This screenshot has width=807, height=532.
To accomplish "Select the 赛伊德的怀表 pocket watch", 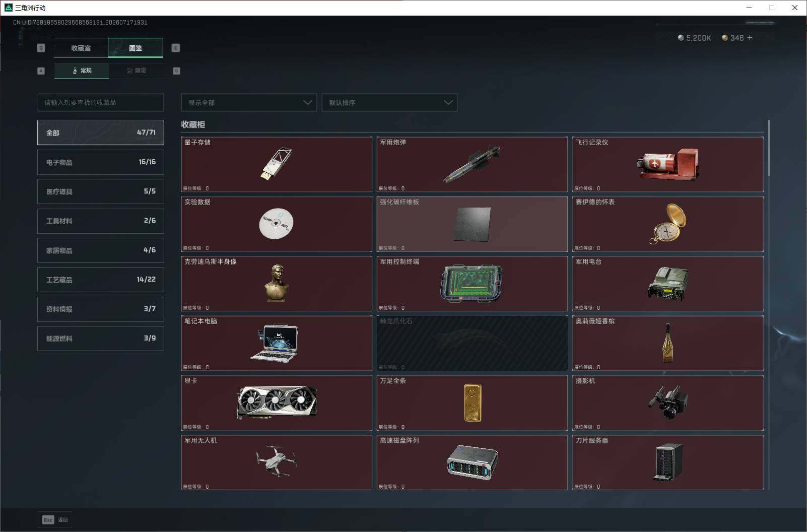I will click(668, 224).
